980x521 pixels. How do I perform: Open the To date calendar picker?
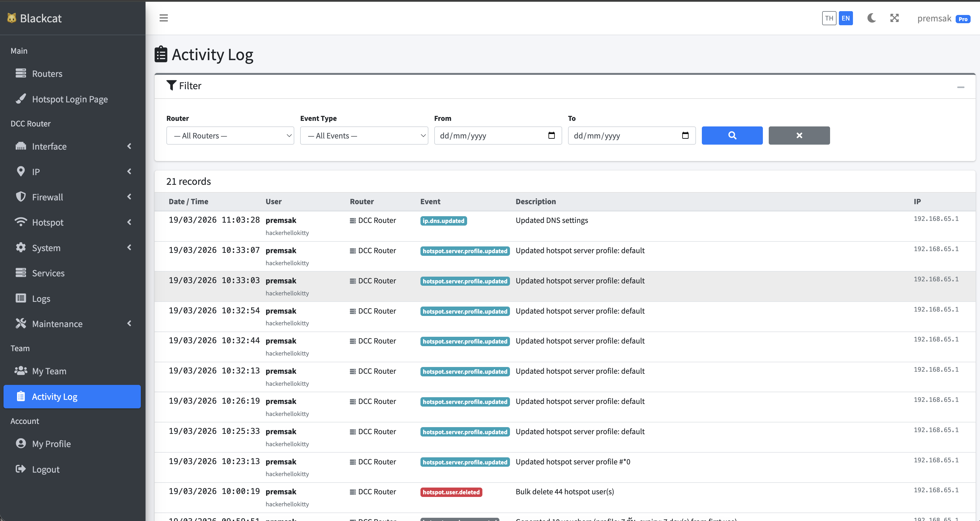pyautogui.click(x=685, y=136)
